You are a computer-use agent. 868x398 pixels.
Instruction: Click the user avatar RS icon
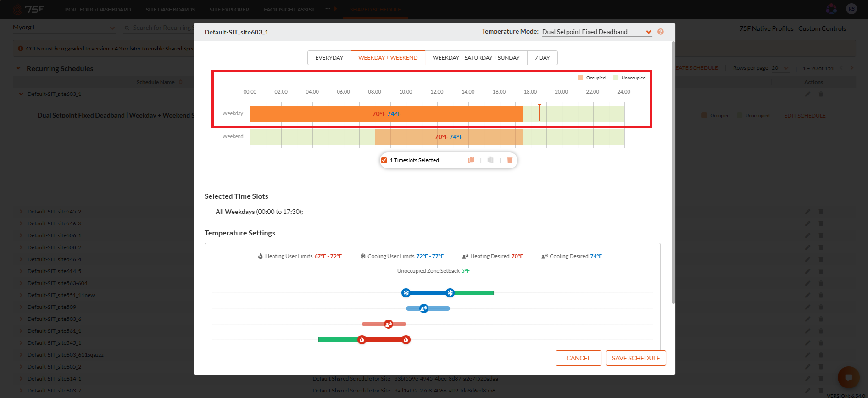coord(851,9)
